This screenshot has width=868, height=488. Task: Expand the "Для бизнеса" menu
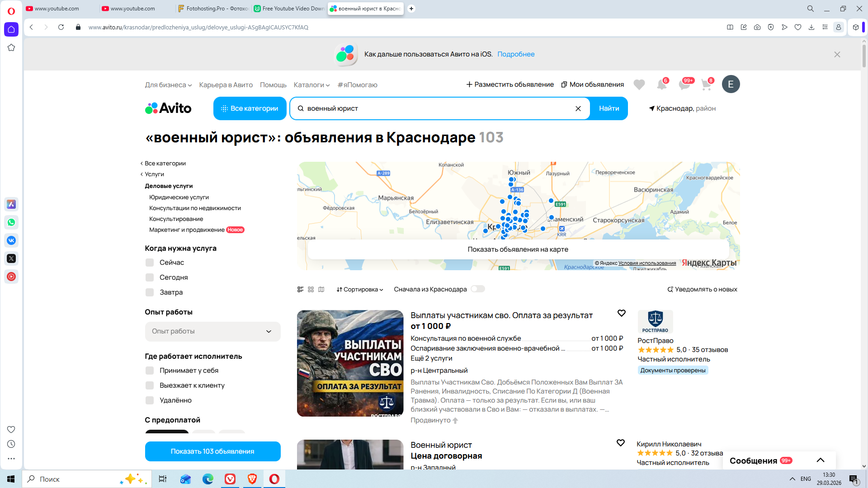[168, 85]
